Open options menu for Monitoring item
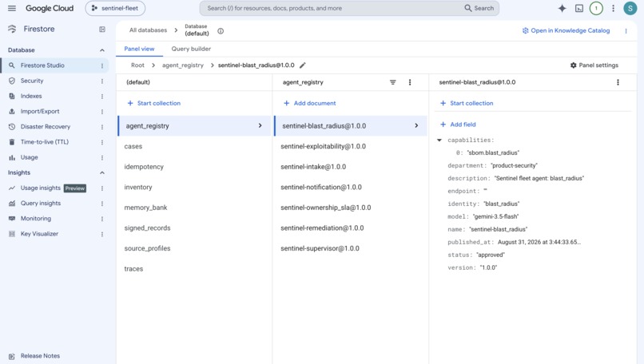This screenshot has width=644, height=364. click(x=102, y=219)
